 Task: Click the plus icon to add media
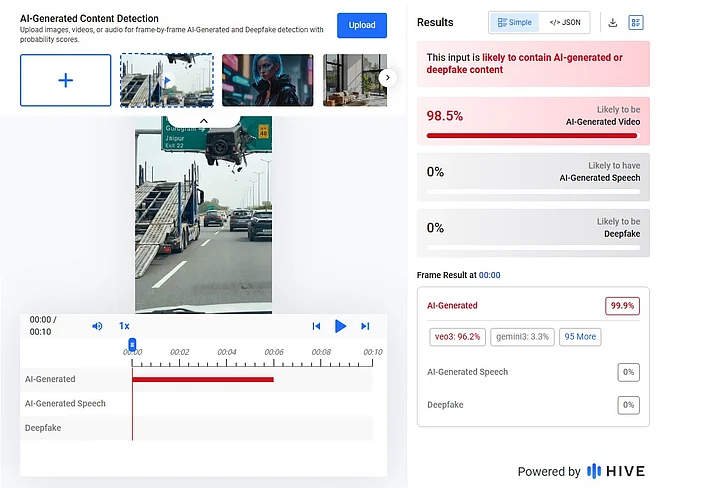point(65,80)
